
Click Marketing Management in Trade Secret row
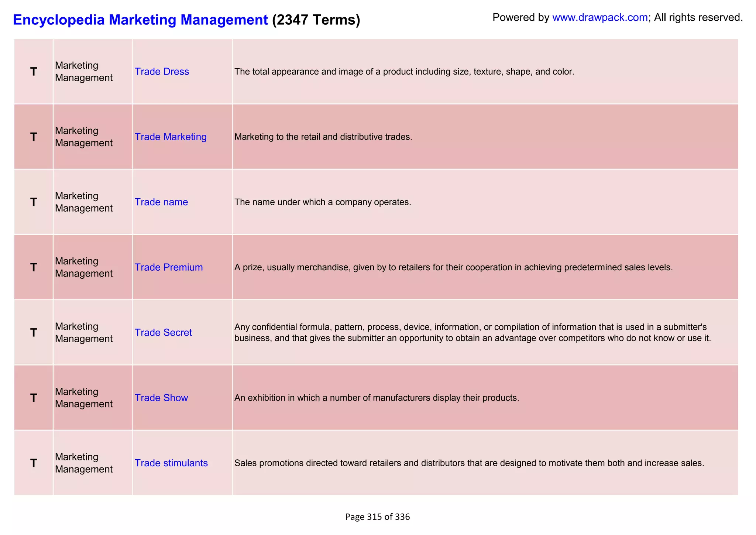click(x=84, y=333)
